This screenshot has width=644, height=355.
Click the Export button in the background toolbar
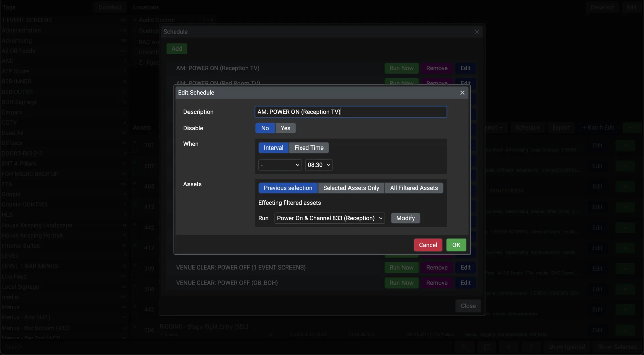pyautogui.click(x=561, y=128)
